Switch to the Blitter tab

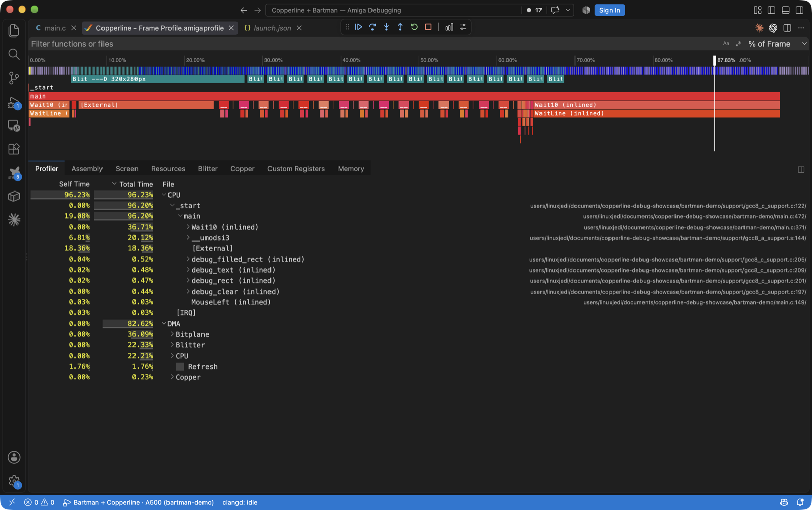click(x=208, y=169)
